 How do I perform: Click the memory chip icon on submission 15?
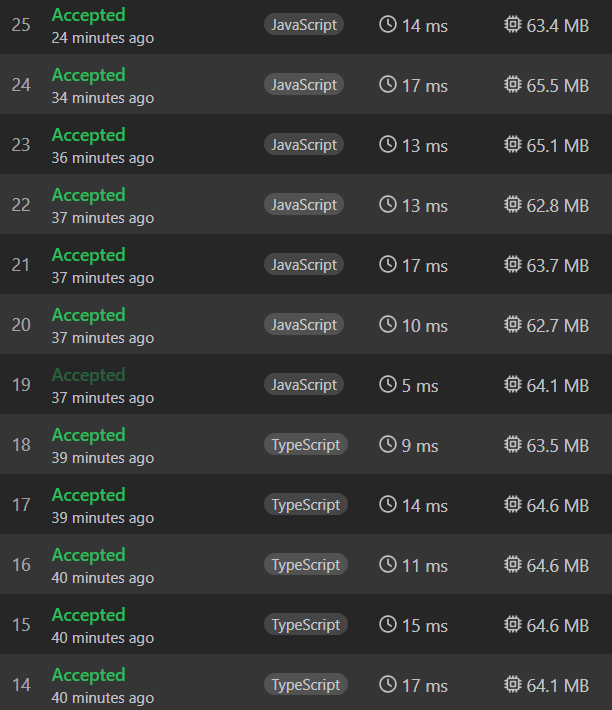(x=513, y=624)
